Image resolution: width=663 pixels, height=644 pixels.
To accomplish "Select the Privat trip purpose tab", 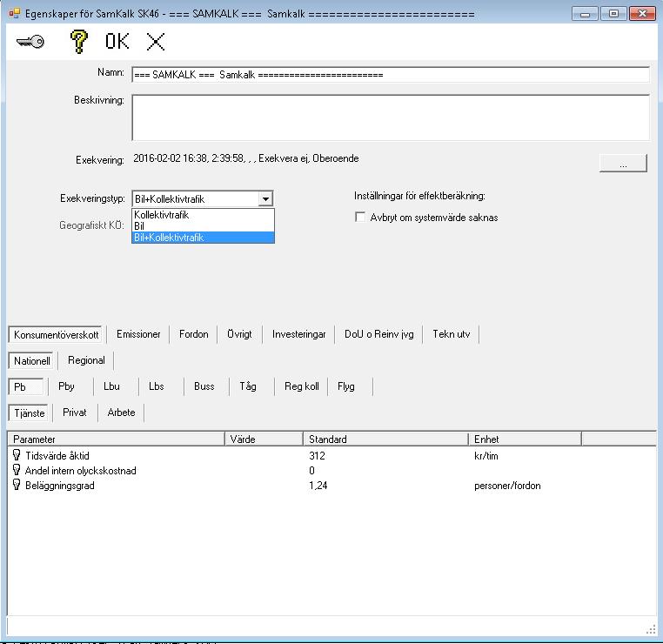I will (75, 413).
